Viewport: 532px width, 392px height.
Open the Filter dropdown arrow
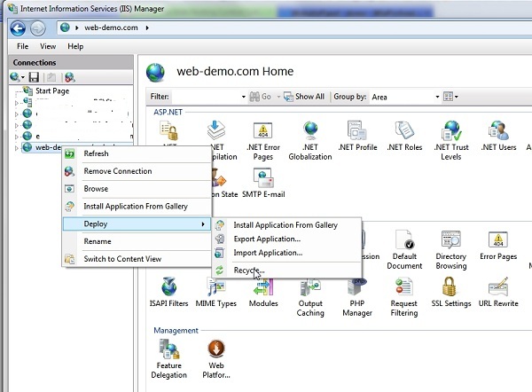(243, 97)
